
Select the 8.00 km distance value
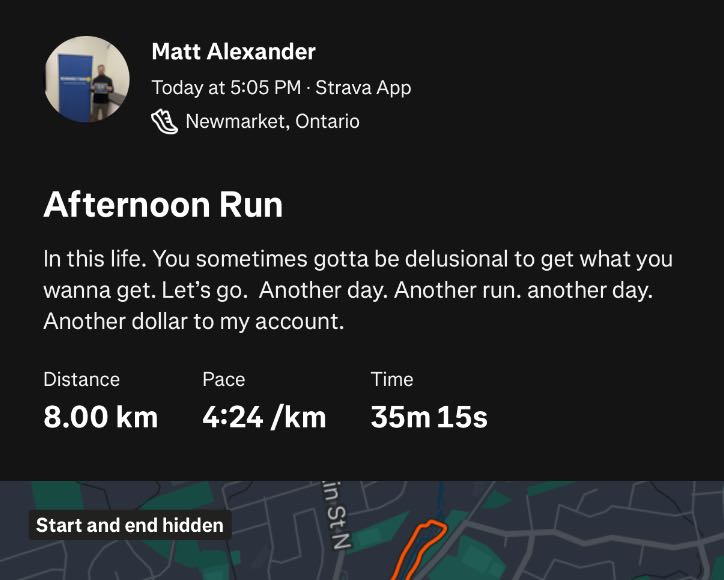[x=100, y=417]
